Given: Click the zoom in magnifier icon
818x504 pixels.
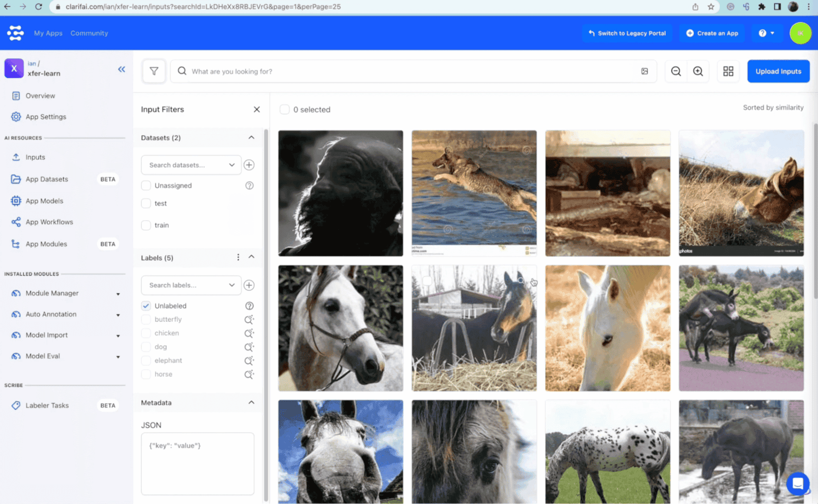Looking at the screenshot, I should (698, 71).
